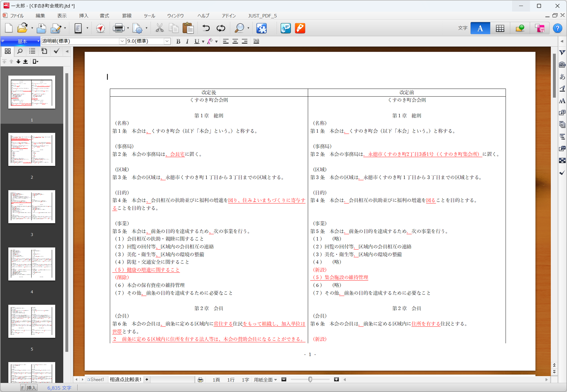Toggle Italic formatting

(187, 41)
